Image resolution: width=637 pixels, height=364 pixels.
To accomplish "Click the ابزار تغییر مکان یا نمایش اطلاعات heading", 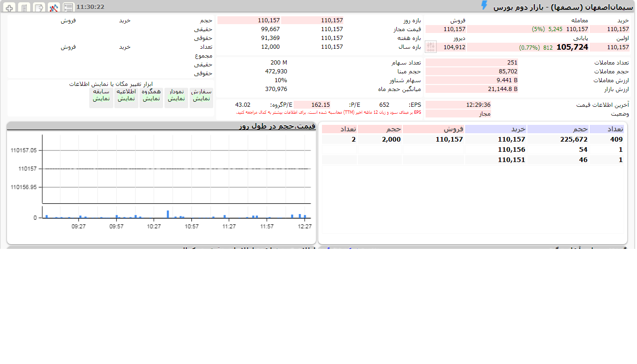I will coord(111,84).
